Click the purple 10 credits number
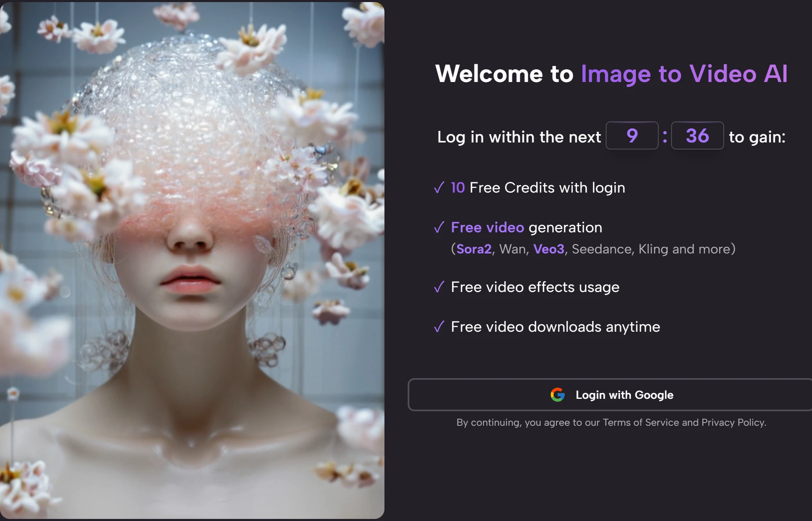Viewport: 812px width, 521px height. click(458, 188)
